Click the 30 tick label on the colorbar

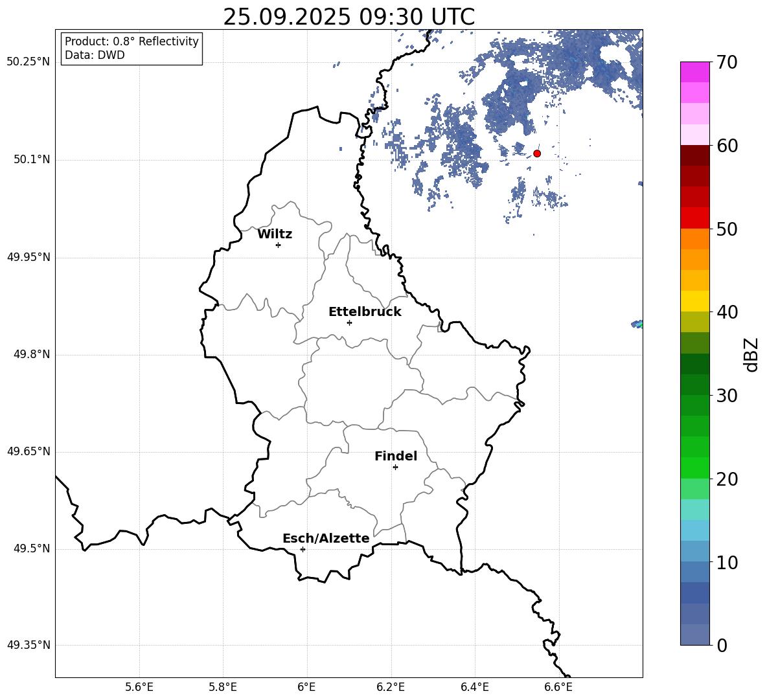tap(727, 396)
